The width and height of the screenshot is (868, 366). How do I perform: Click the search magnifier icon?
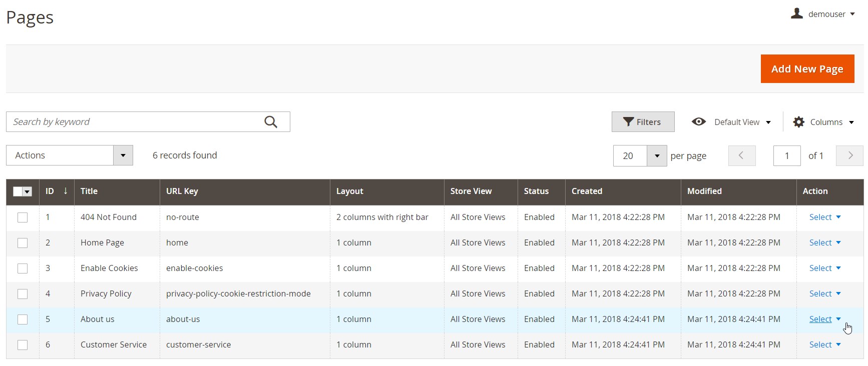point(271,122)
